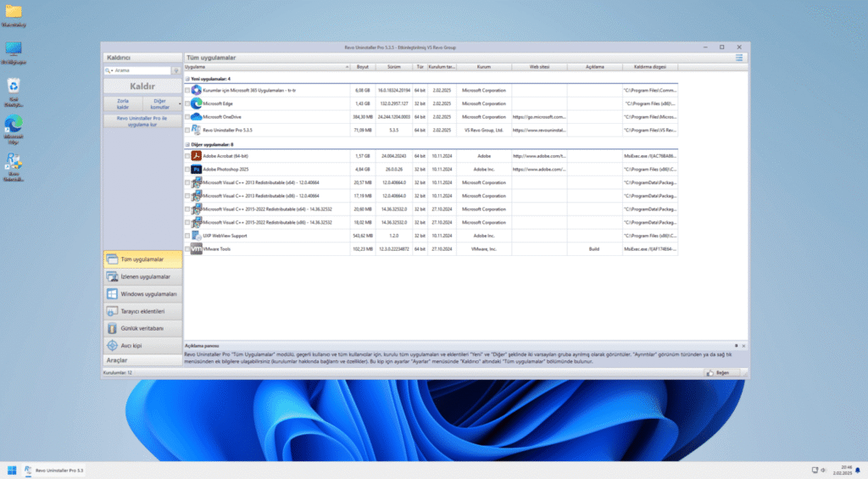Screen dimensions: 868x479
Task: Check the Revo Uninstaller Pro 5.3.5 checkbox
Action: (187, 130)
